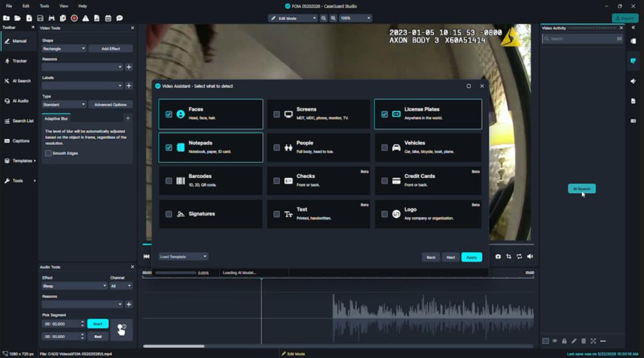Click the lock icon in Video Activity footer
This screenshot has width=644, height=358.
[564, 341]
